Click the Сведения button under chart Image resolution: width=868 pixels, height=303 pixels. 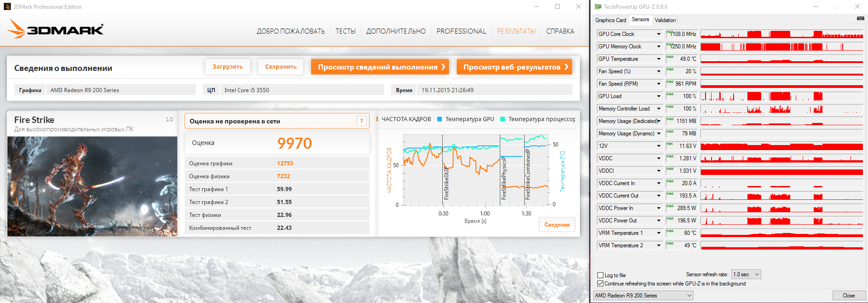557,225
